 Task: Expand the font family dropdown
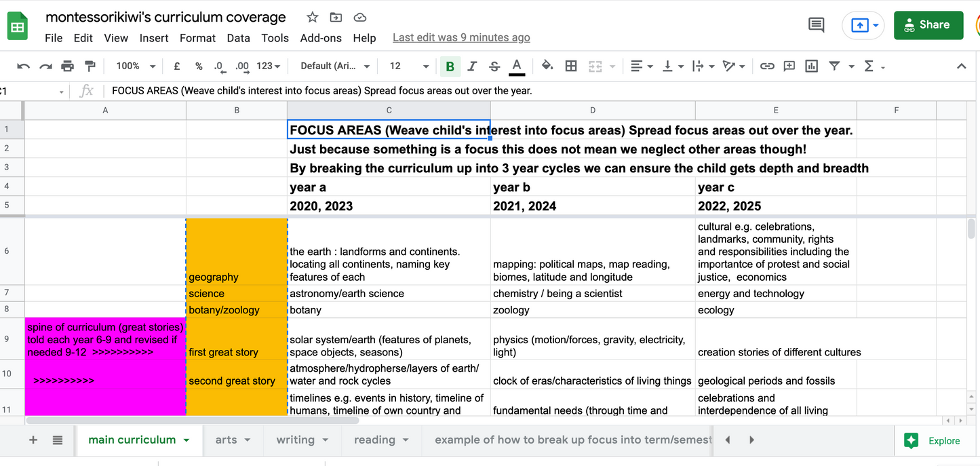335,66
